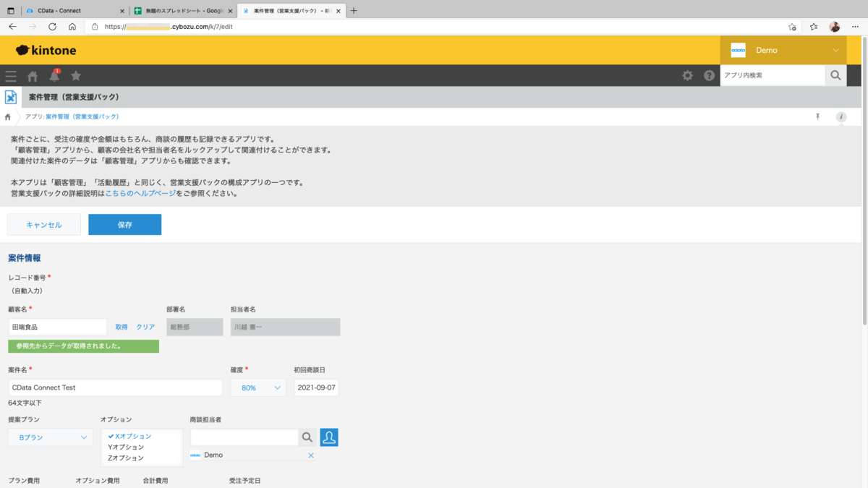Image resolution: width=868 pixels, height=488 pixels.
Task: Open 提案プラン Bプラン dropdown
Action: click(51, 437)
